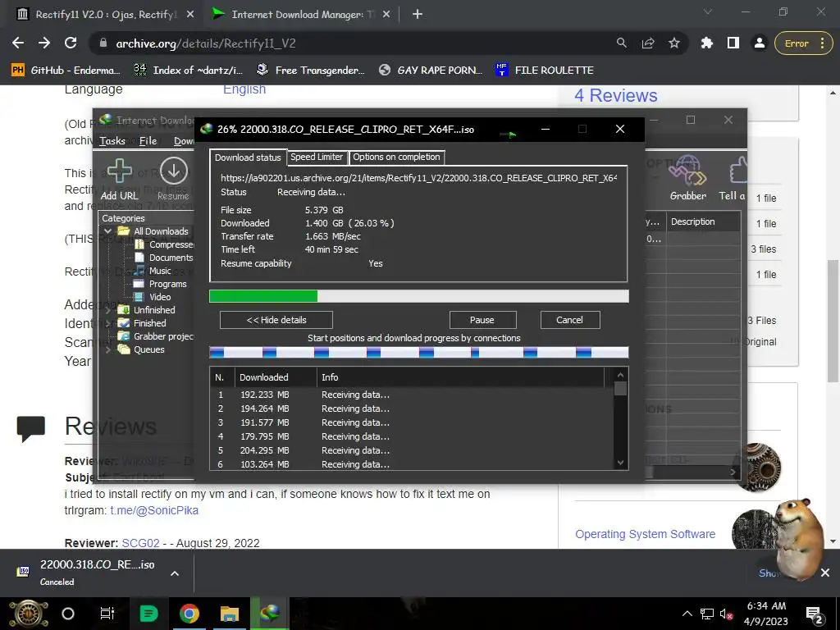Open Google Chrome from the taskbar
This screenshot has width=840, height=630.
189,614
